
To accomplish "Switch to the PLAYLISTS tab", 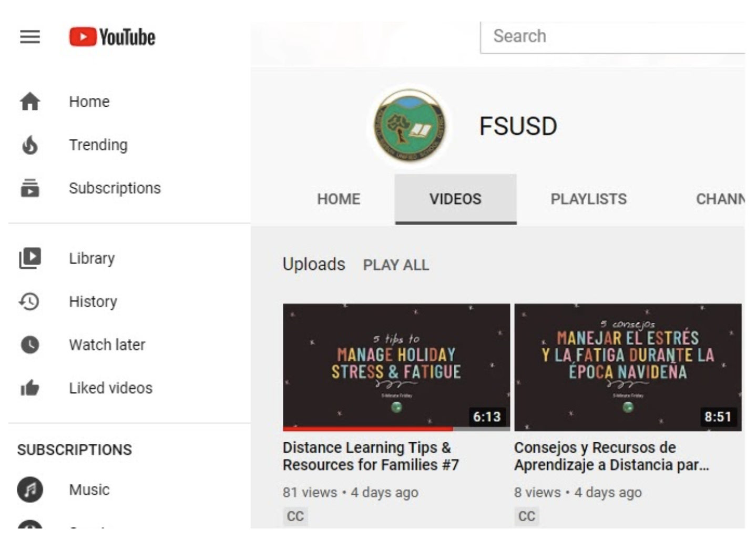I will [x=589, y=199].
